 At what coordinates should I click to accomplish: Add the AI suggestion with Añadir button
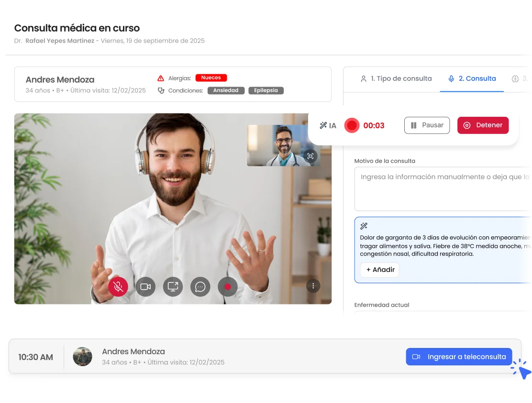pyautogui.click(x=380, y=269)
